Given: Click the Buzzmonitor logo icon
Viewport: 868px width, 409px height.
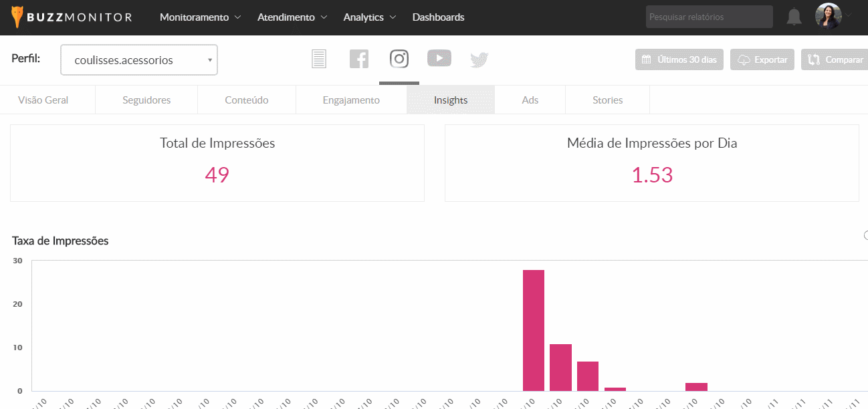Looking at the screenshot, I should pyautogui.click(x=18, y=17).
